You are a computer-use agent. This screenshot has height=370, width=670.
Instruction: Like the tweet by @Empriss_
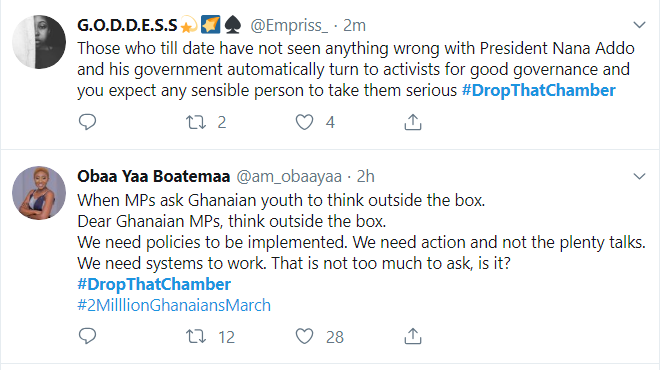304,123
